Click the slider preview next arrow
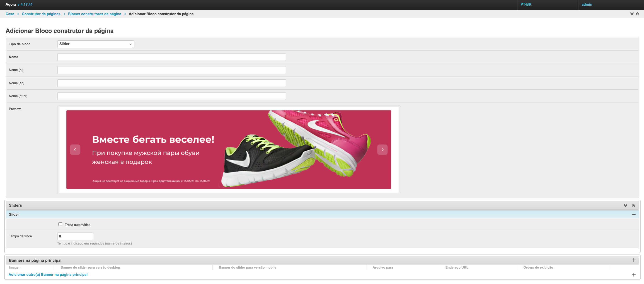The image size is (644, 284). pos(382,150)
